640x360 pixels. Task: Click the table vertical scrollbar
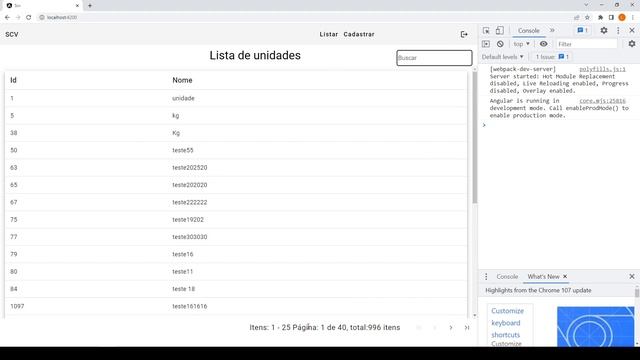tap(474, 139)
